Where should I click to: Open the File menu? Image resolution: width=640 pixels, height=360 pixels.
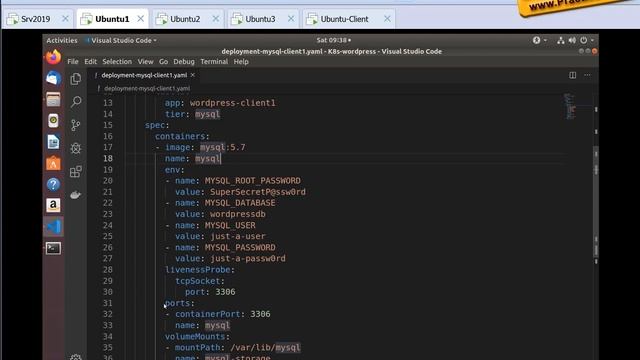73,62
